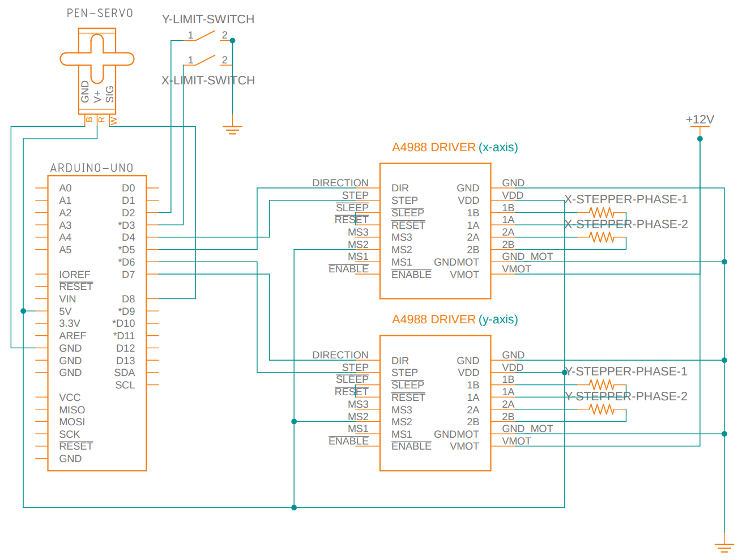Click the GND MOT net label on the y-axis driver
742x560 pixels.
527,429
